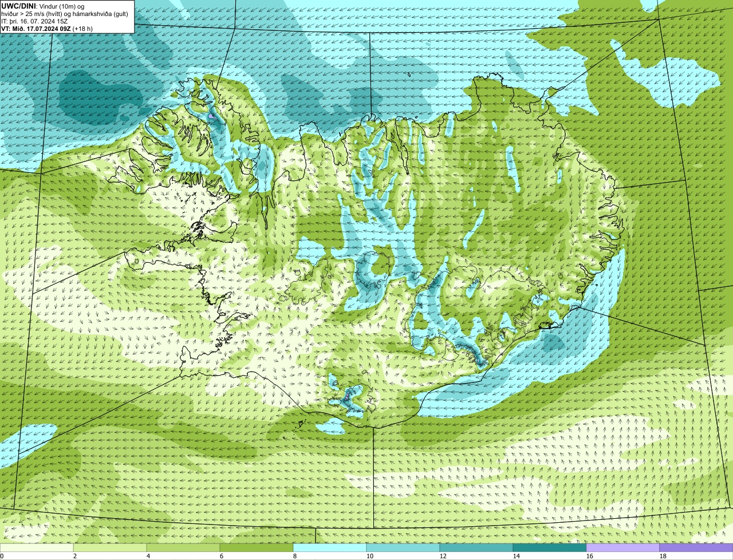Click the teal 12–14 m/s legend swatch
The height and width of the screenshot is (560, 733).
(476, 548)
